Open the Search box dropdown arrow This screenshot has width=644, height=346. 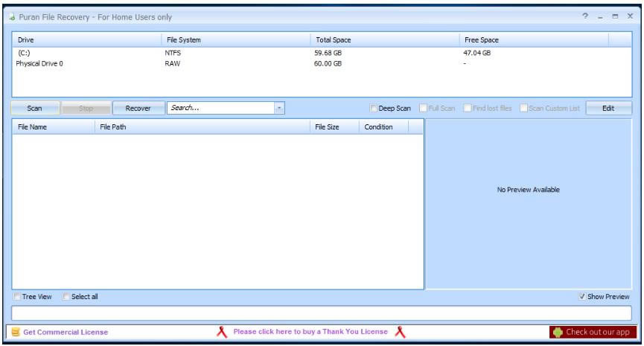[x=279, y=108]
